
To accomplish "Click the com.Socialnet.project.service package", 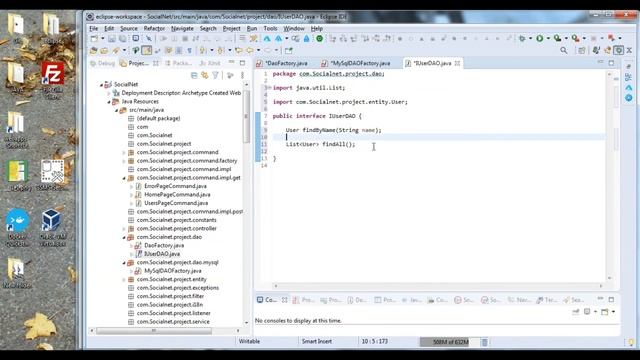I will point(173,322).
